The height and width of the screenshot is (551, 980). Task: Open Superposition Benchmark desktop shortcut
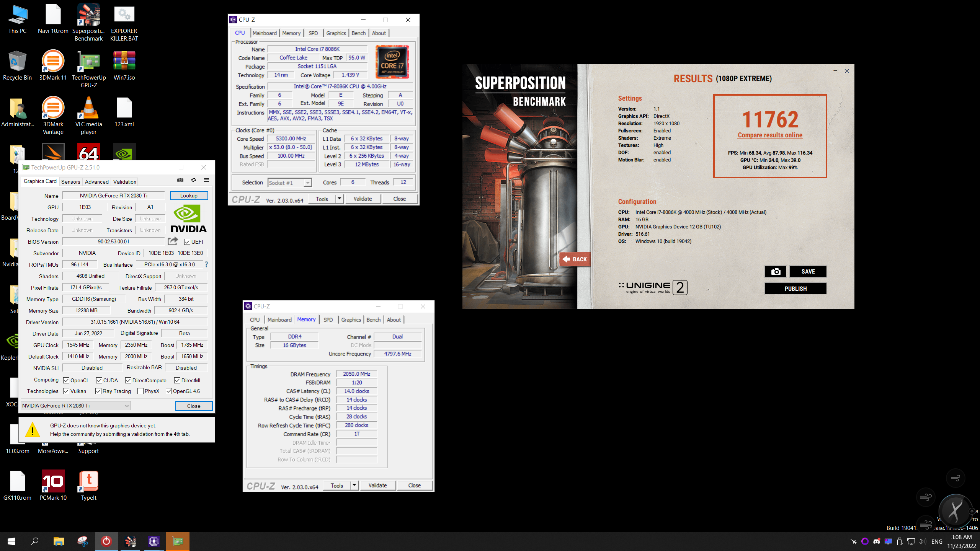click(x=88, y=22)
